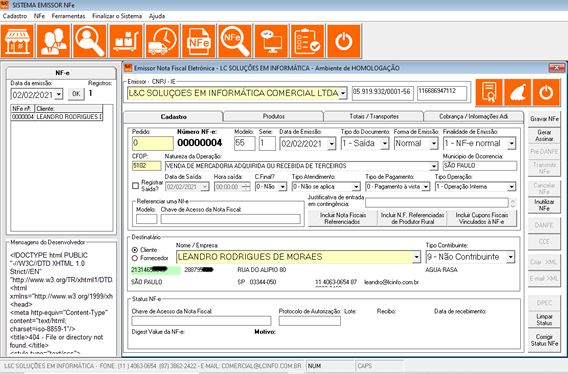Click the Emissor window title bar icon

(x=128, y=67)
